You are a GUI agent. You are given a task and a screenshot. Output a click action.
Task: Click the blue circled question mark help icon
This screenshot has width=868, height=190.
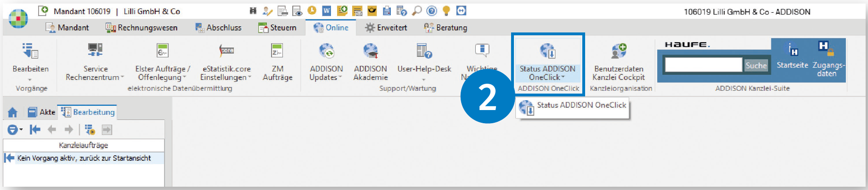pos(431,11)
